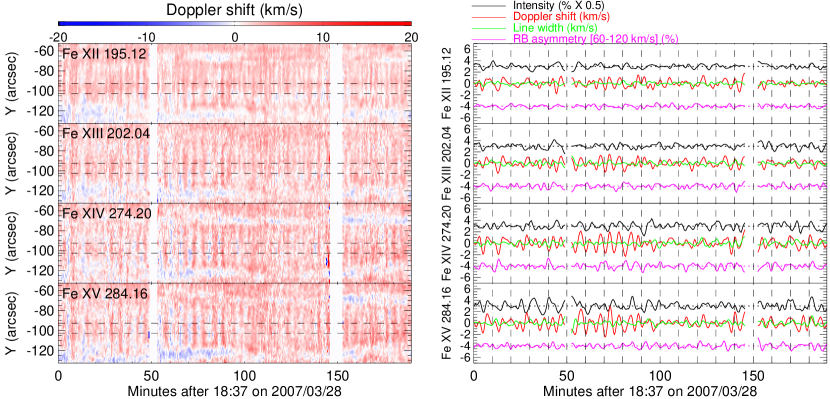Click the 150 tick on the line plot x-axis
The height and width of the screenshot is (399, 830).
(753, 376)
